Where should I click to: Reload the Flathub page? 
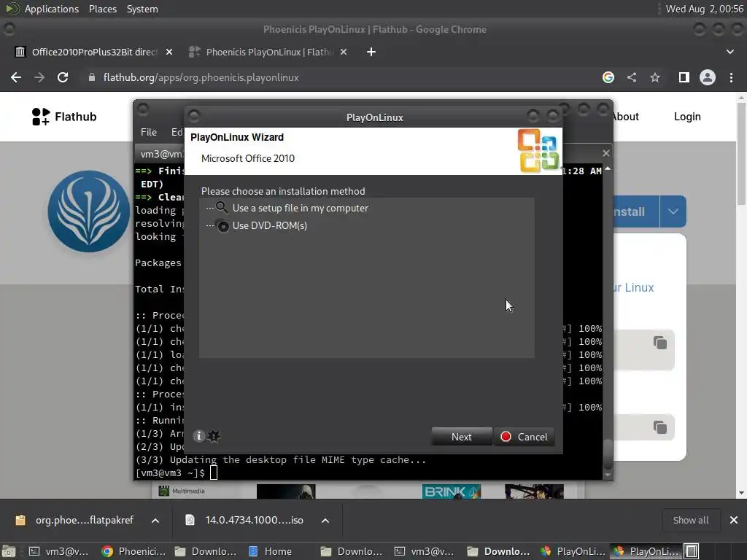point(63,77)
